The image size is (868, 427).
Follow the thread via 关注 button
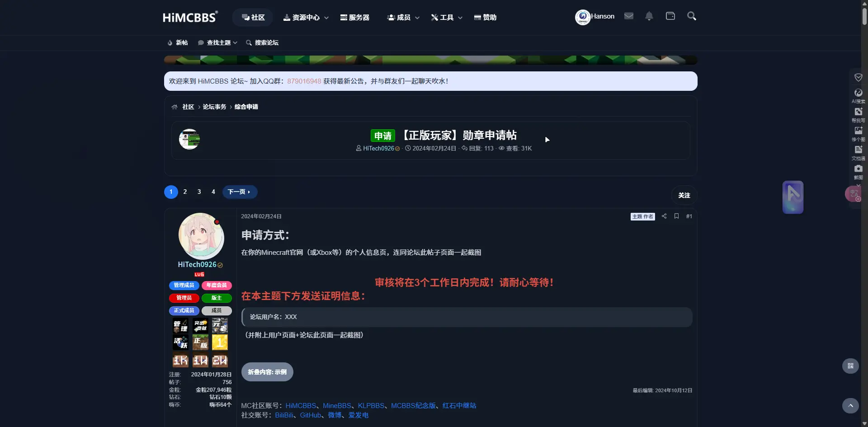(x=684, y=195)
